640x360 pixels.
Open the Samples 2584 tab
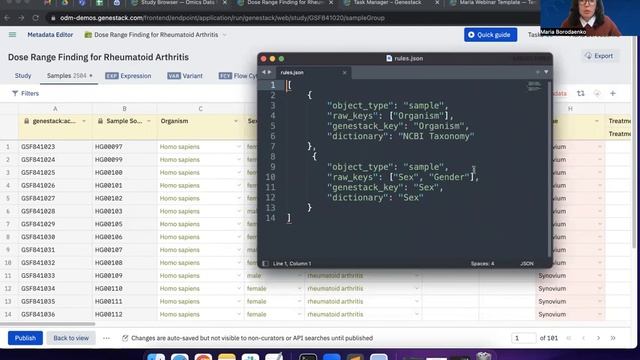(69, 76)
